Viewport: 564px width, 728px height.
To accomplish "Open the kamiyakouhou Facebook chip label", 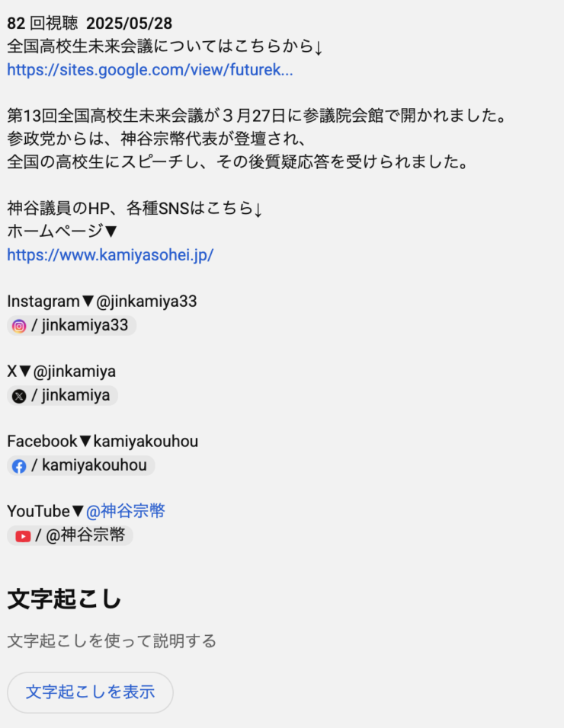I will tap(88, 465).
